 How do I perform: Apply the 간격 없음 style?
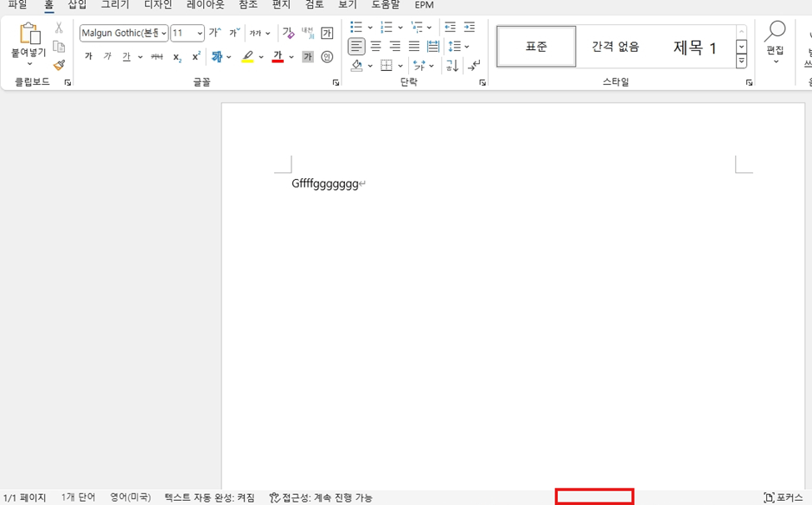pyautogui.click(x=615, y=47)
